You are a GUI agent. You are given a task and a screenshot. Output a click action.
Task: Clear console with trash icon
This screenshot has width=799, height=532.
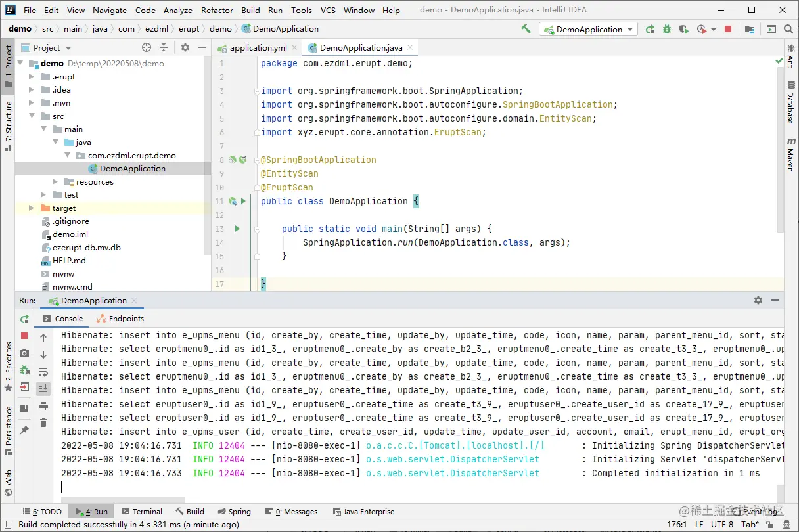[x=43, y=423]
